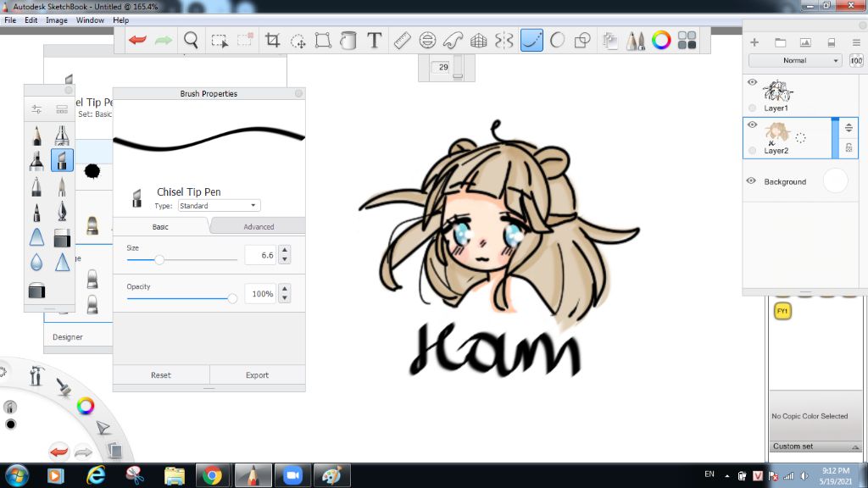Viewport: 868px width, 488px height.
Task: Toggle the Copic Library squares icon
Action: (x=687, y=40)
